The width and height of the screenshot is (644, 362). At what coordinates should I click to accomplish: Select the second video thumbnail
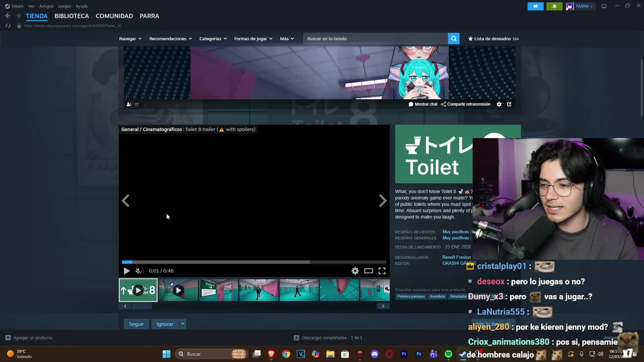tap(178, 290)
